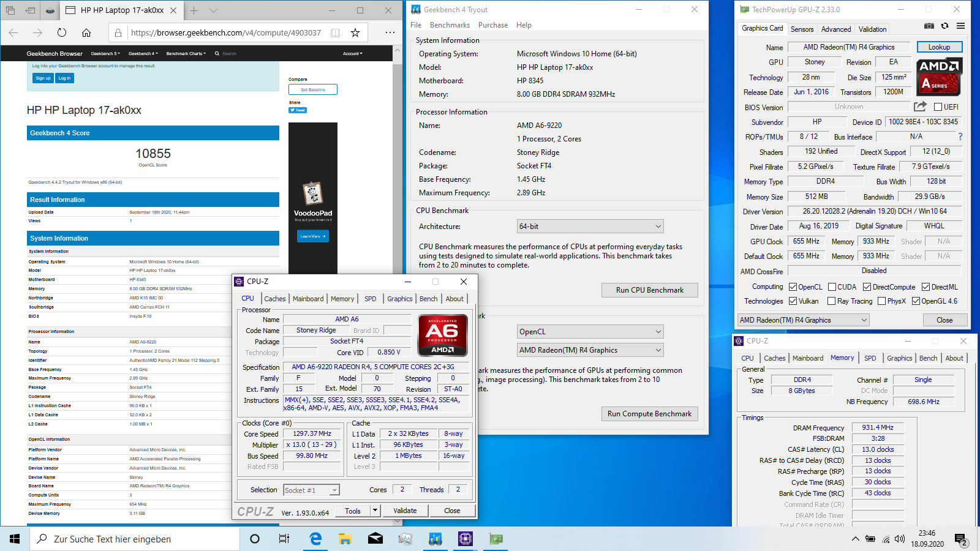Click the Validate button in CPU-Z
980x551 pixels.
[405, 511]
